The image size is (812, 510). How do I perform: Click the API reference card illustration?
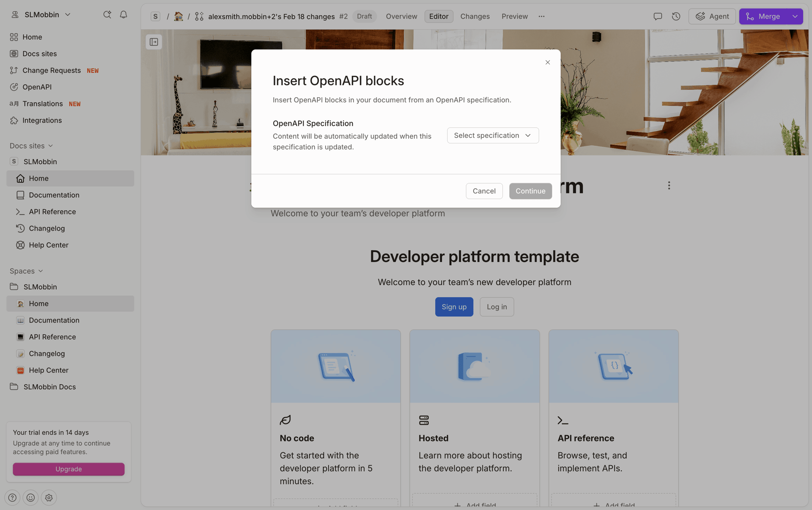[x=614, y=367]
